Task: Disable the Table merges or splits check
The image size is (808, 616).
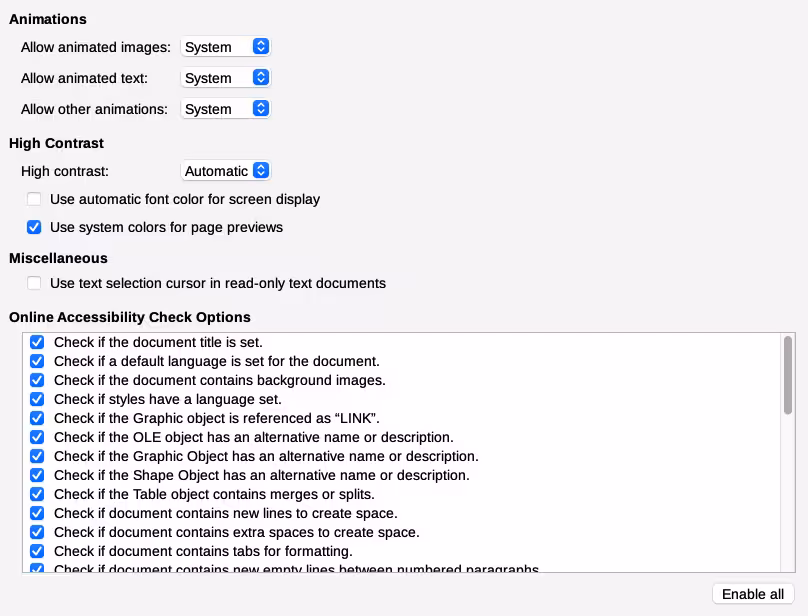Action: [37, 494]
